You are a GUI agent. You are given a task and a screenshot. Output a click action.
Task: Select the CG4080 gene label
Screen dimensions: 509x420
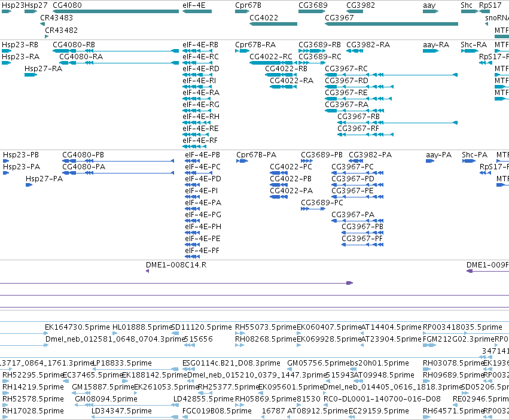pyautogui.click(x=67, y=5)
